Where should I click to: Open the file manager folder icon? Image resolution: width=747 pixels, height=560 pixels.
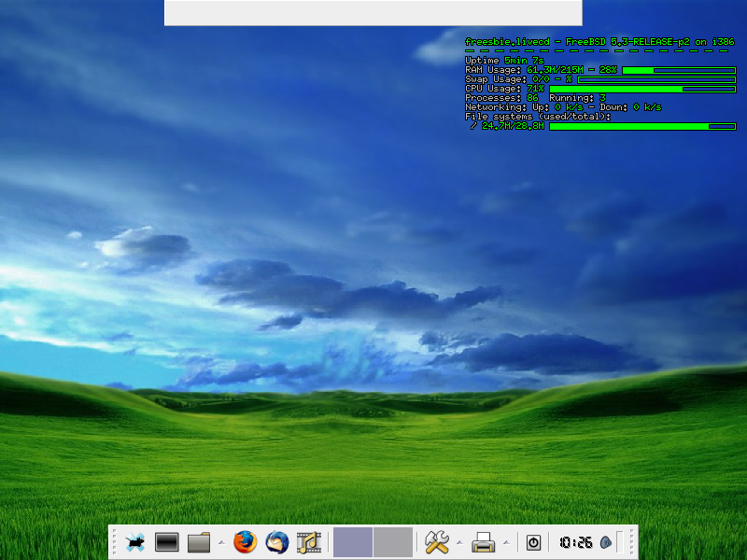pyautogui.click(x=199, y=542)
